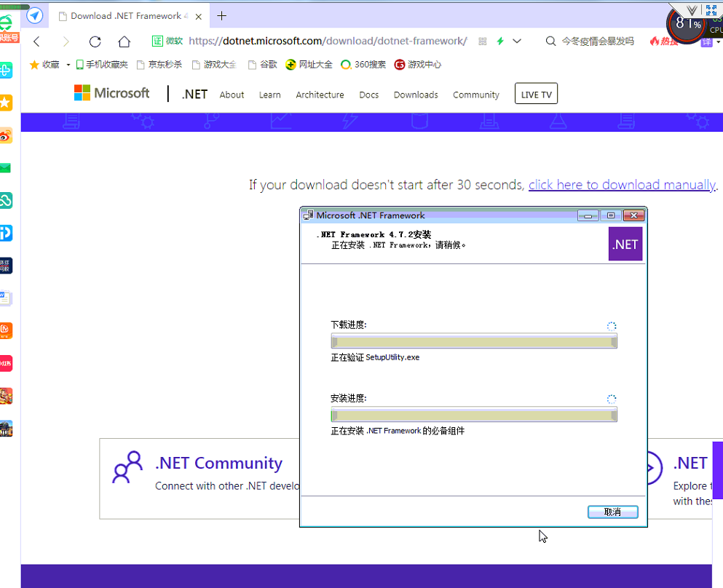The image size is (723, 588).
Task: Open the bottom landscape photo sidebar icon
Action: coord(6,429)
